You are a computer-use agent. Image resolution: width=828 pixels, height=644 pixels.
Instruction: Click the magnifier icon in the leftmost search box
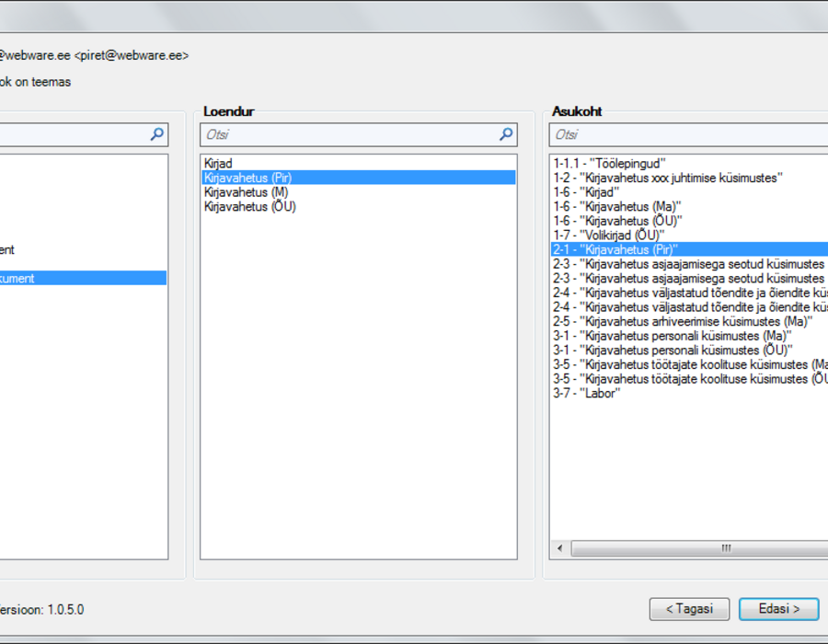[x=156, y=134]
